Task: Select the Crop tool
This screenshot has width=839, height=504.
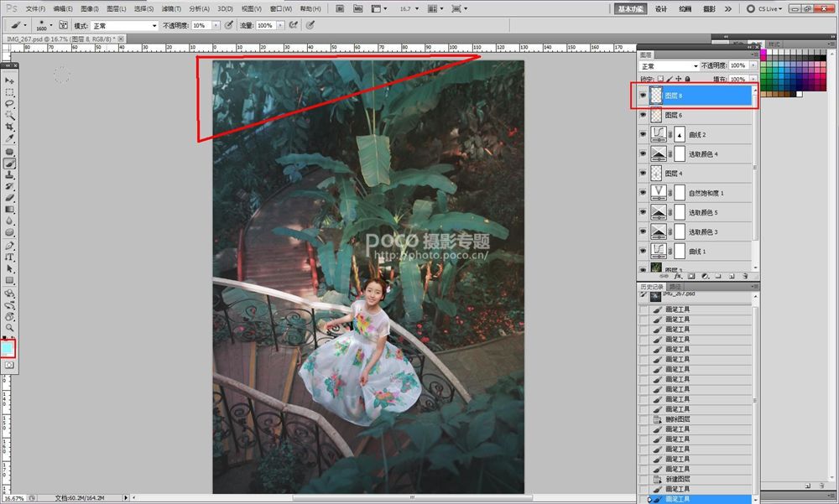Action: pyautogui.click(x=9, y=127)
